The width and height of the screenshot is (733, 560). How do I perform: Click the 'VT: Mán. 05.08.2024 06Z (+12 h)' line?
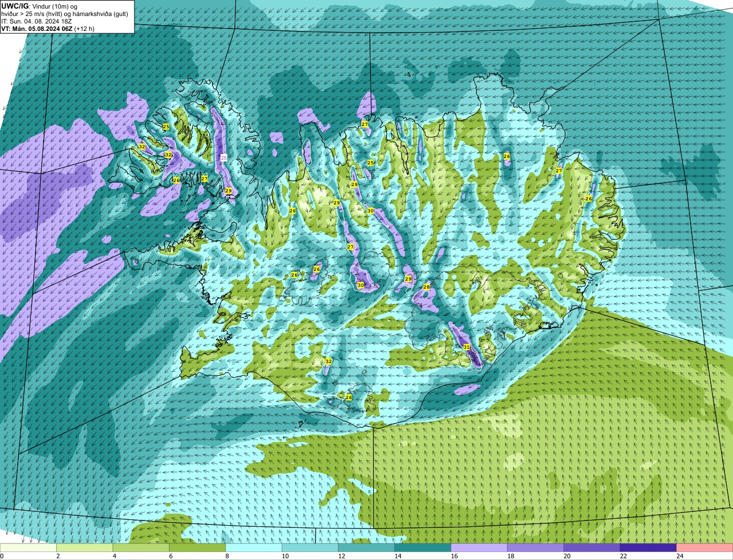pyautogui.click(x=48, y=28)
